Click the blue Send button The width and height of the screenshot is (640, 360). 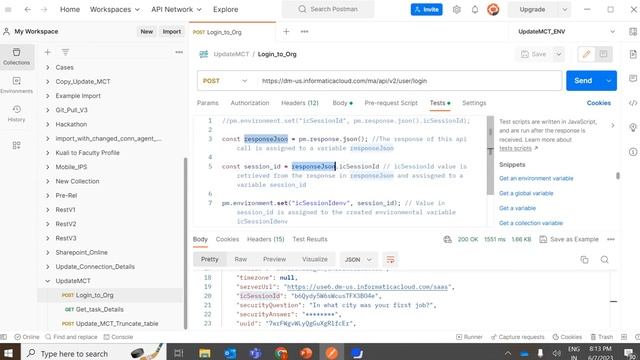pos(583,81)
